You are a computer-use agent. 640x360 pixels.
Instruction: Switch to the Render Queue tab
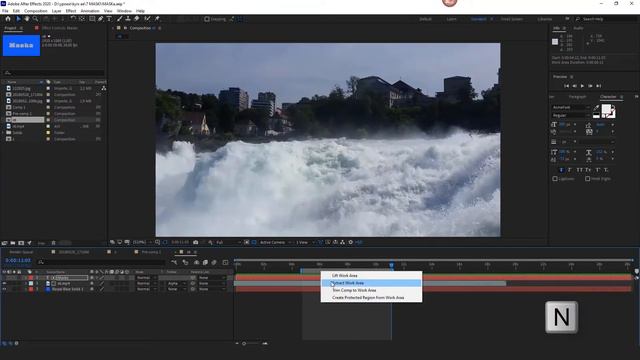click(x=21, y=252)
